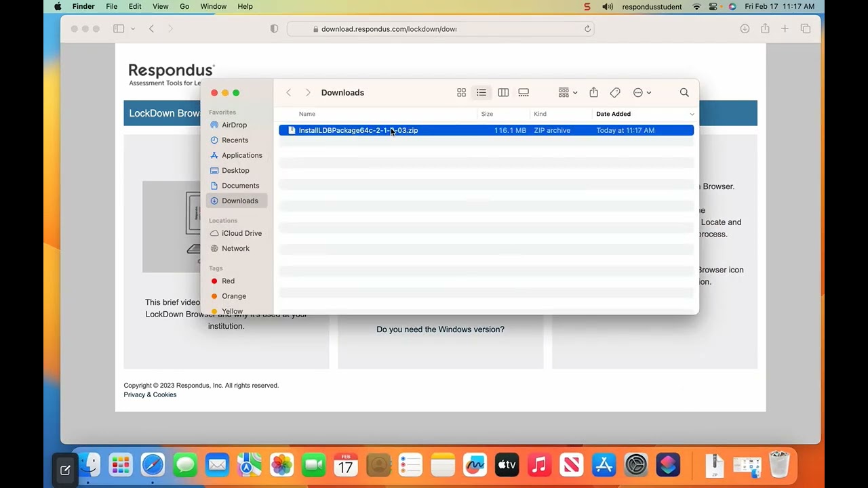Open the Finder group-by dropdown

[x=568, y=93]
